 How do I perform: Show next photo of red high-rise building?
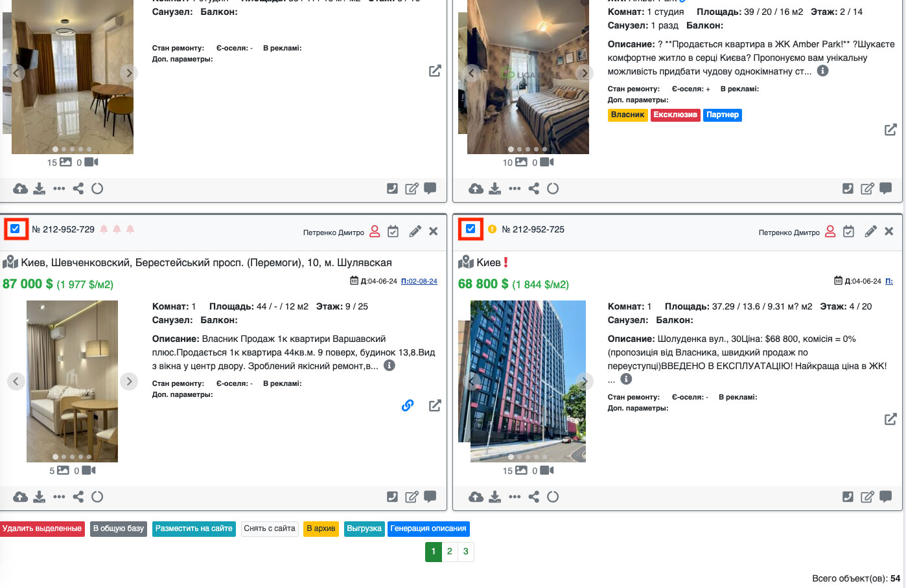[585, 381]
